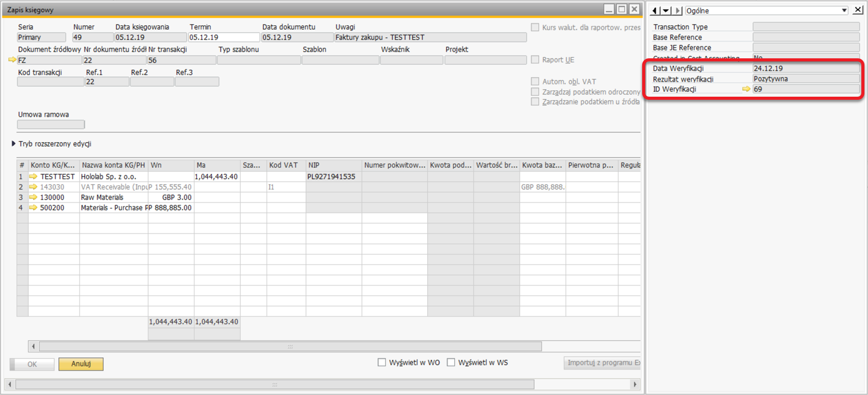Click previous arrow in side panel header
The image size is (868, 395).
[655, 11]
